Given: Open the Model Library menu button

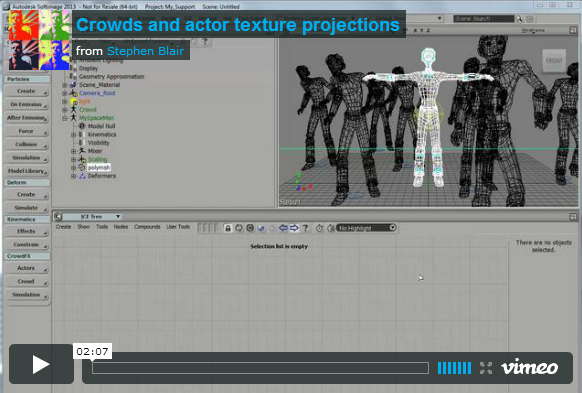Looking at the screenshot, I should 27,171.
